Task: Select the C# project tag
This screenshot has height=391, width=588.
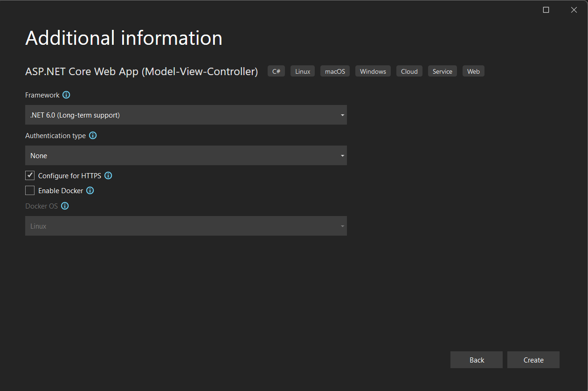Action: pos(276,71)
